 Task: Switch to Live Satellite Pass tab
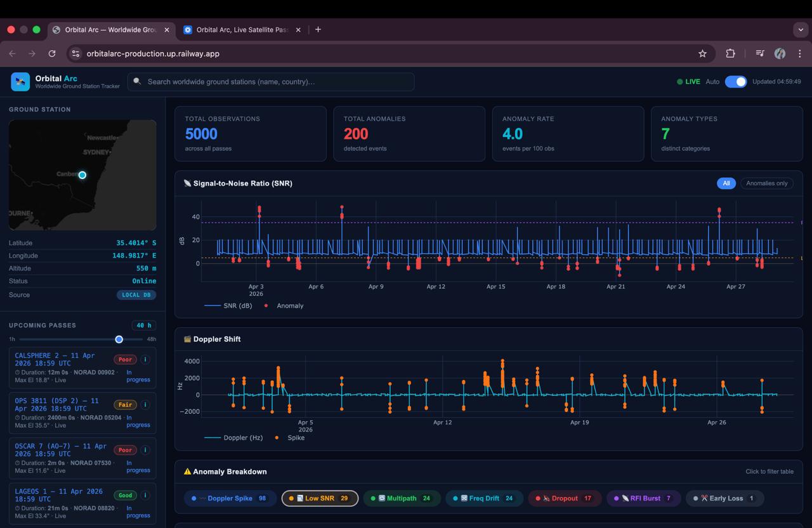242,29
